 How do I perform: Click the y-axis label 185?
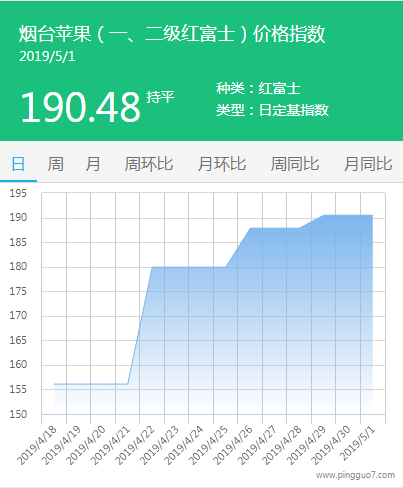(x=18, y=242)
